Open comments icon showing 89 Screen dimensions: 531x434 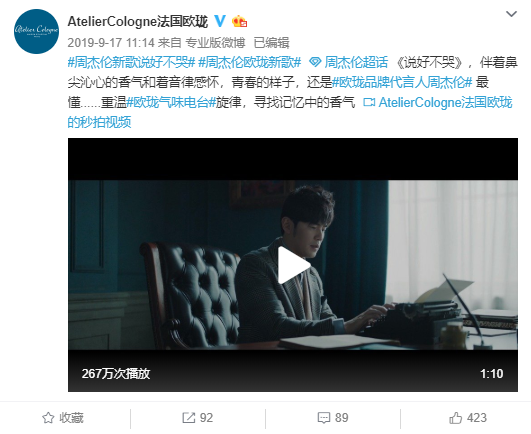(324, 418)
